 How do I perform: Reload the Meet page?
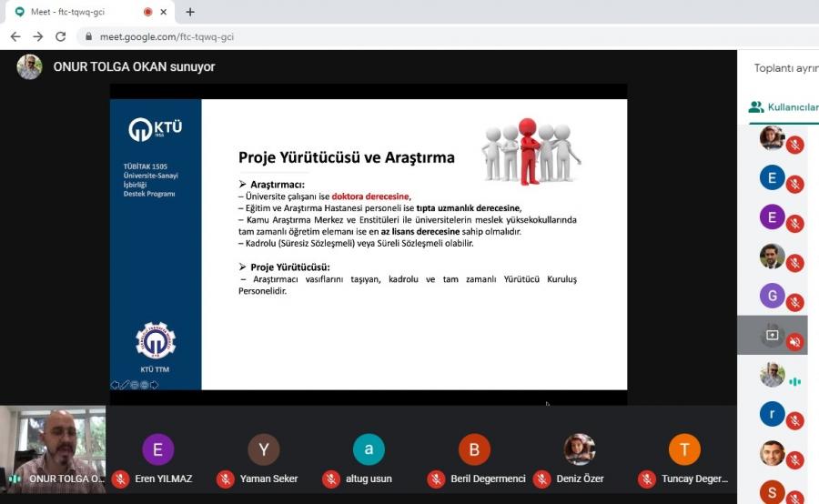[x=60, y=36]
